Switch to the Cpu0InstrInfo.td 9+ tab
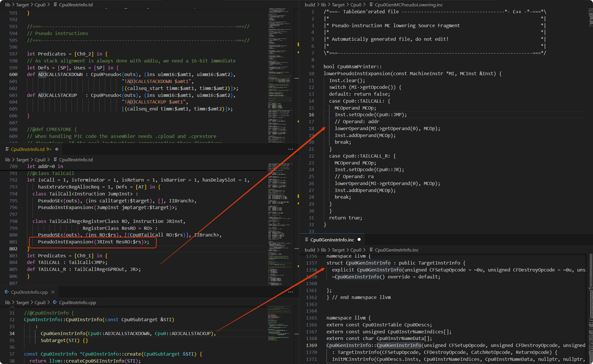 pyautogui.click(x=31, y=149)
